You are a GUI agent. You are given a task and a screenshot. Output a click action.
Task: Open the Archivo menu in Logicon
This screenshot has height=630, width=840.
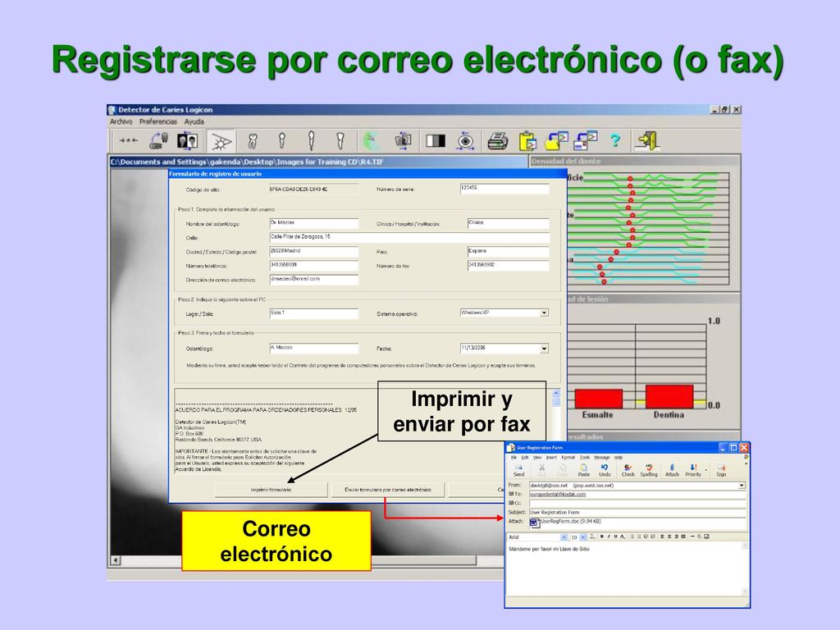coord(121,121)
